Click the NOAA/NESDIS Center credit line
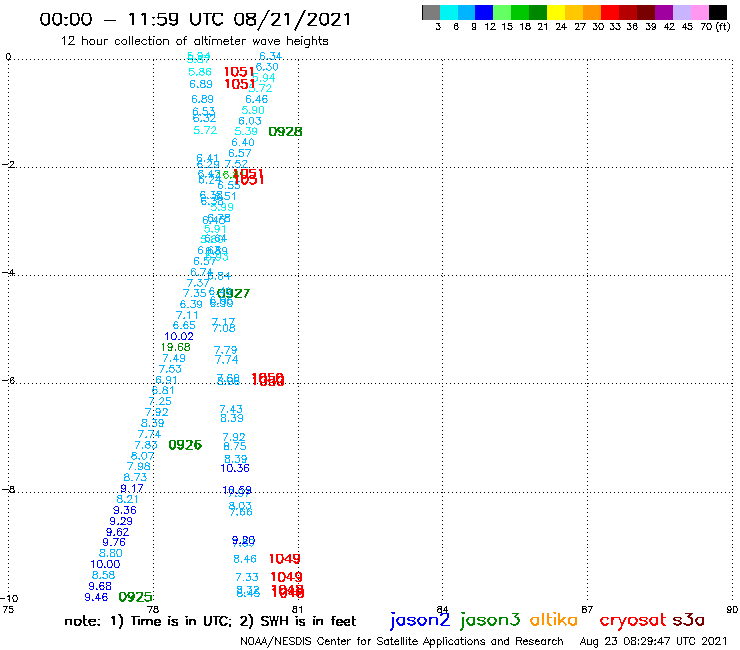The height and width of the screenshot is (650, 740). pyautogui.click(x=402, y=642)
